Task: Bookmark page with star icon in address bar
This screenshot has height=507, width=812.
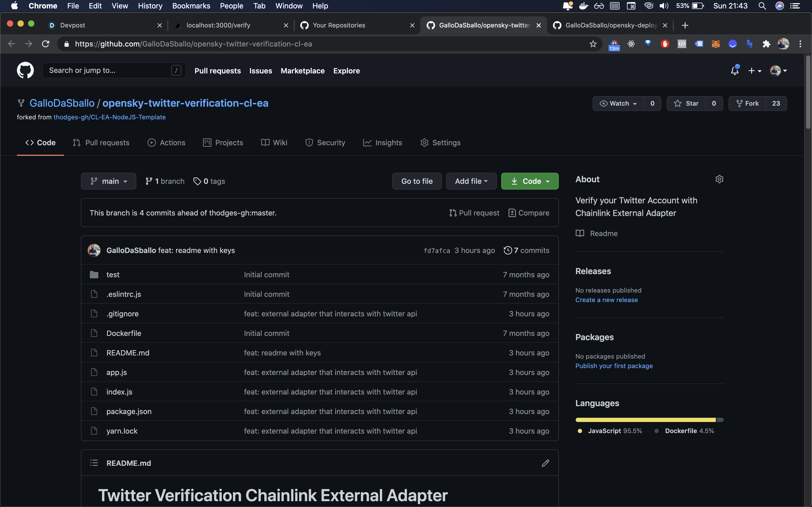Action: pyautogui.click(x=593, y=44)
